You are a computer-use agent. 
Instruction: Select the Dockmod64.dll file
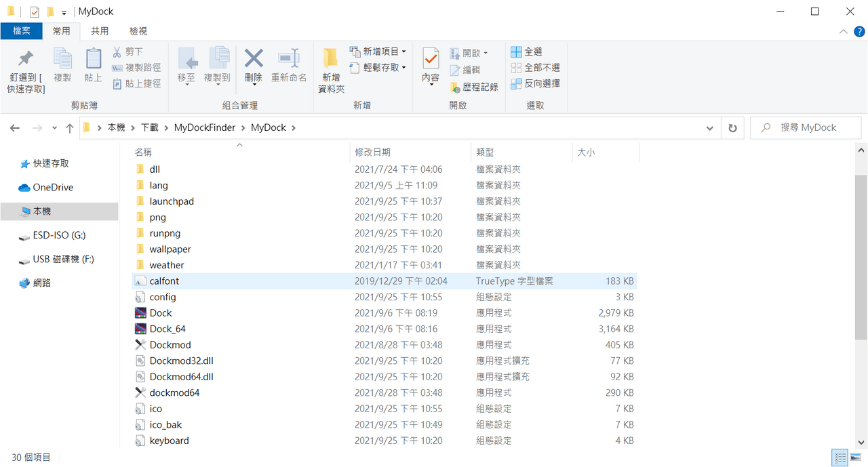pyautogui.click(x=181, y=377)
